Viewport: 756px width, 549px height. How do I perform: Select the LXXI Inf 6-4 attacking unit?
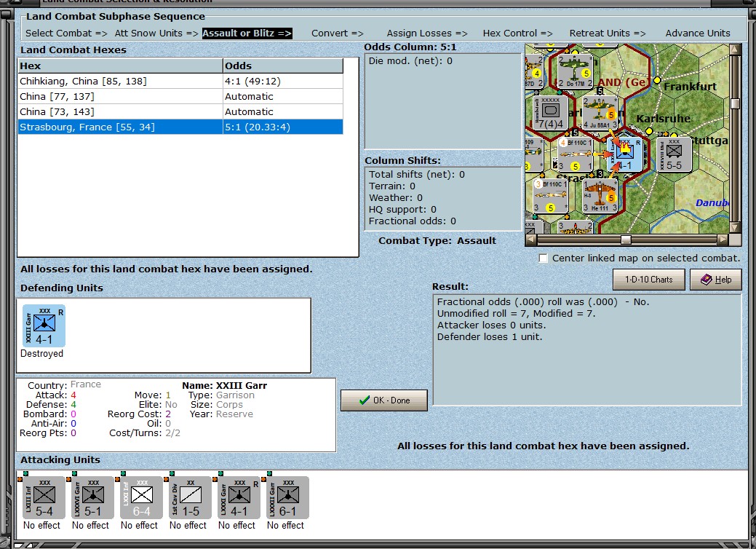coord(141,498)
